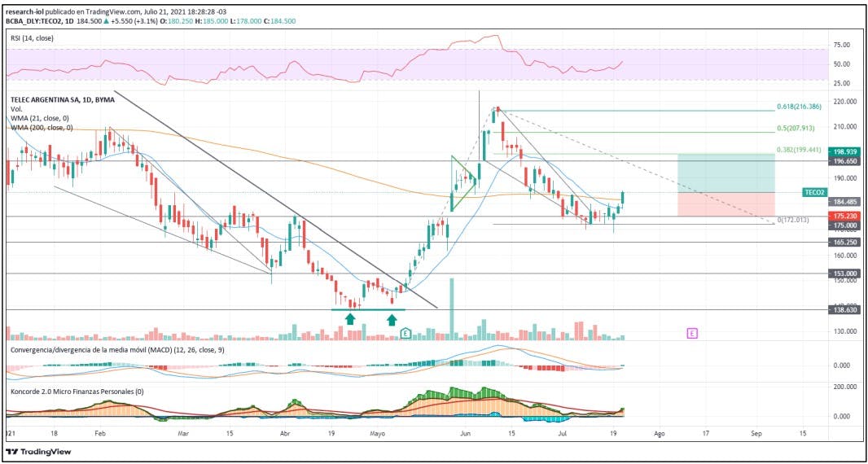Click the Sep label on the time axis

tap(756, 432)
